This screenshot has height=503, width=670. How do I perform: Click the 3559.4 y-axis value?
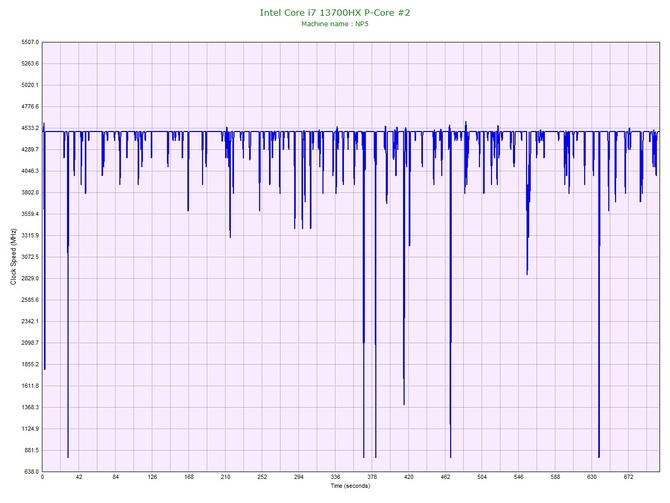tap(30, 214)
